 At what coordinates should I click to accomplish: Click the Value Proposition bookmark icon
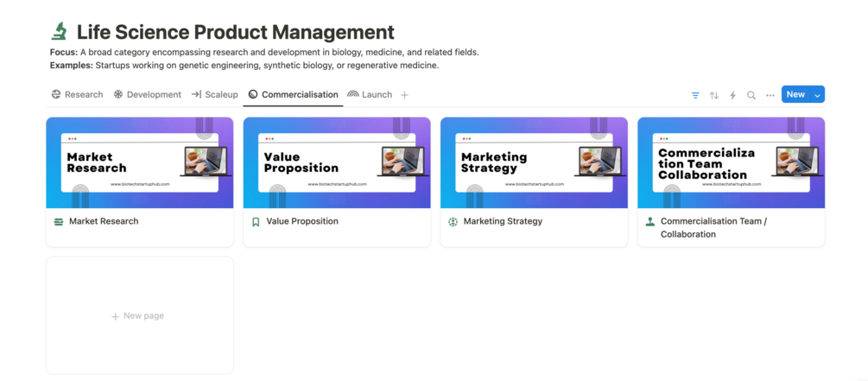click(256, 222)
